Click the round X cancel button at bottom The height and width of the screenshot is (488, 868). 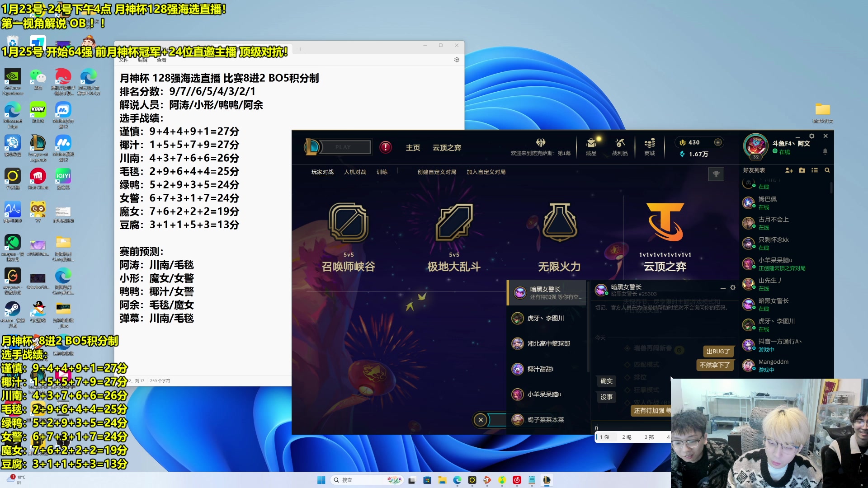coord(481,420)
